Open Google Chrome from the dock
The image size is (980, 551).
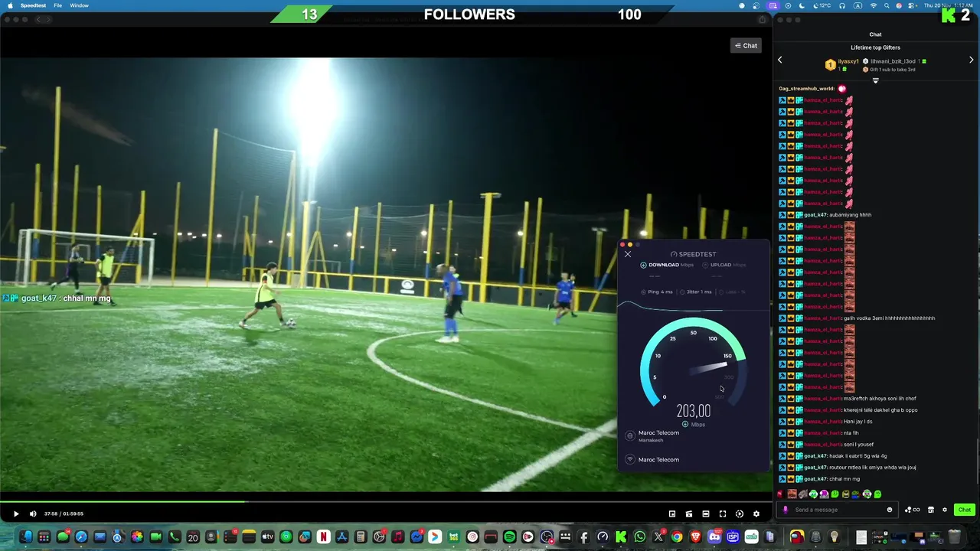click(677, 537)
